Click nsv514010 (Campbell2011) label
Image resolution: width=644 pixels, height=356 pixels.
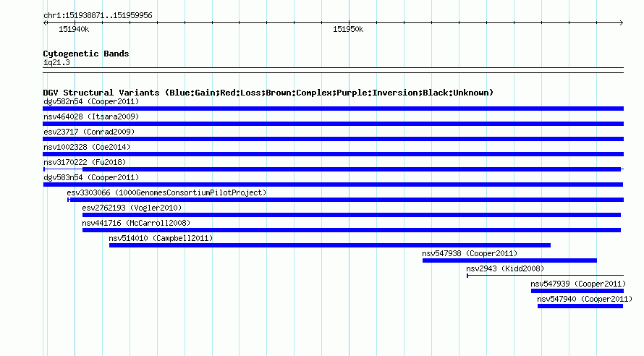(161, 238)
